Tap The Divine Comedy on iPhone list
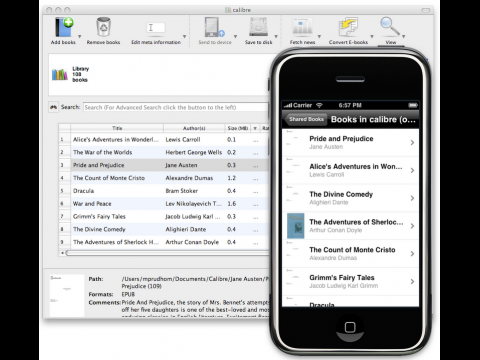The height and width of the screenshot is (360, 480). click(x=350, y=198)
